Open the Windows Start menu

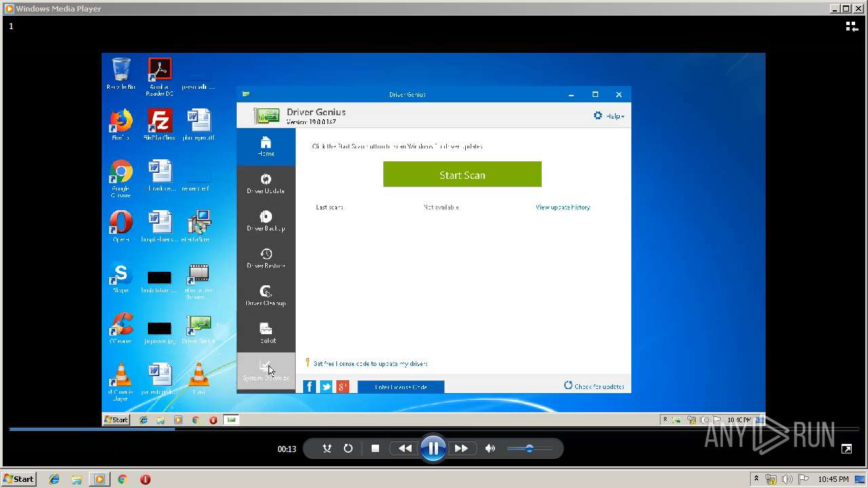18,479
